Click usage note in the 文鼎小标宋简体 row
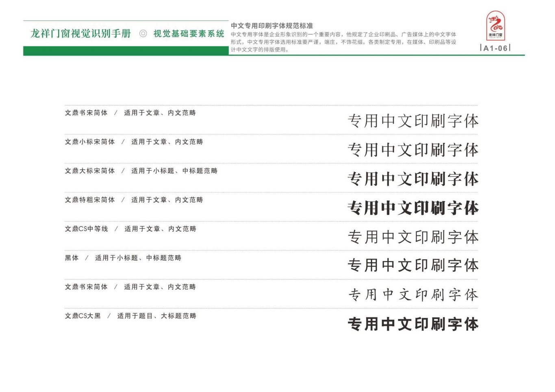Viewport: 555px width, 392px height. 167,142
